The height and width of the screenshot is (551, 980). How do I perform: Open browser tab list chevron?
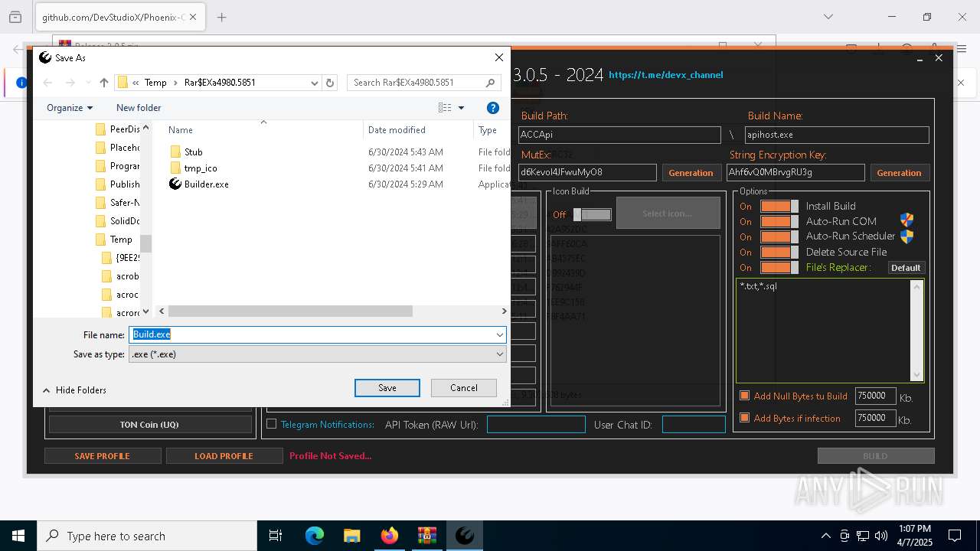click(828, 17)
